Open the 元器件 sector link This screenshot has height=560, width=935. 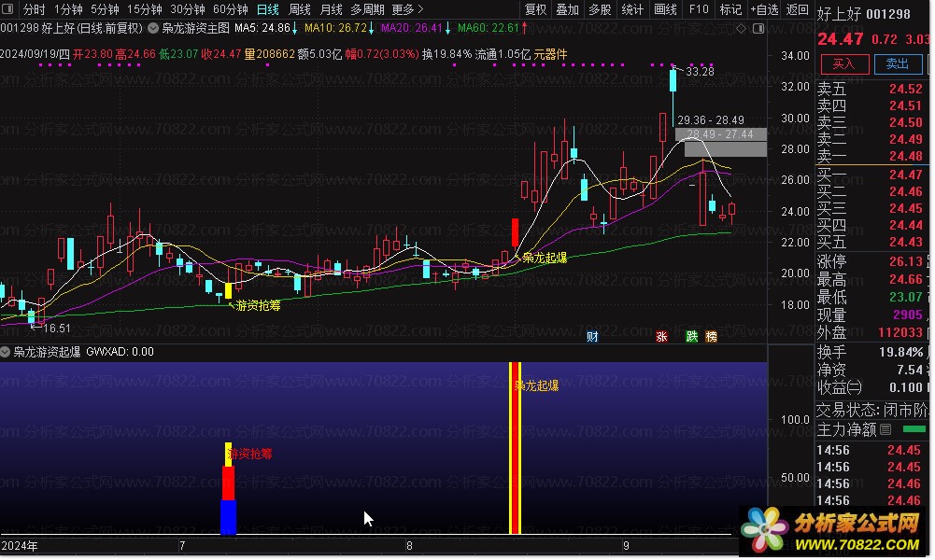pos(550,54)
